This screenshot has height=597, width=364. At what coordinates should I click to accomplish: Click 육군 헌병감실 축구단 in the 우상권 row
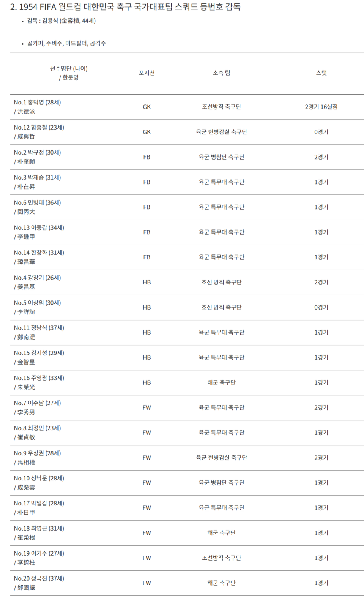[x=221, y=458]
